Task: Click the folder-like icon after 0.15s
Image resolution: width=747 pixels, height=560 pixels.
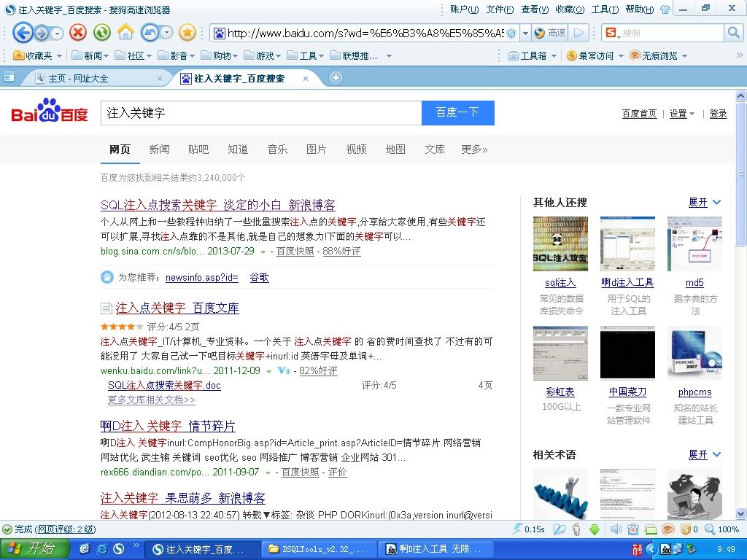Action: click(x=560, y=529)
